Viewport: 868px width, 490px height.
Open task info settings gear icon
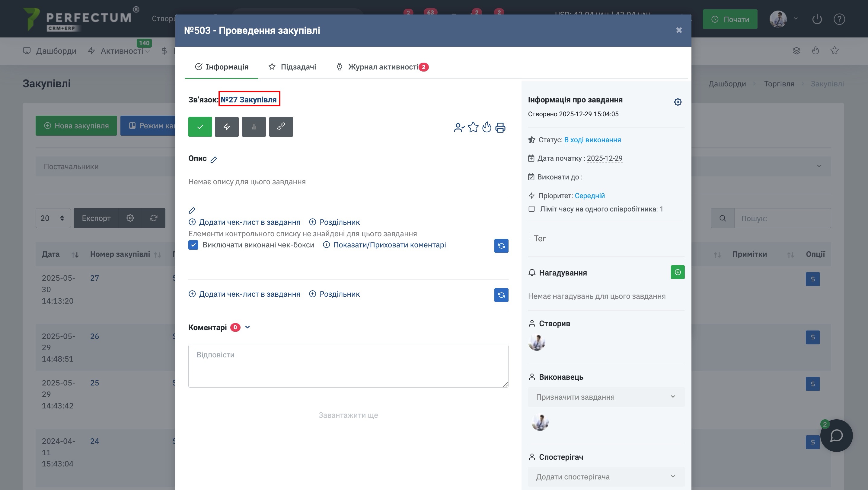[678, 102]
